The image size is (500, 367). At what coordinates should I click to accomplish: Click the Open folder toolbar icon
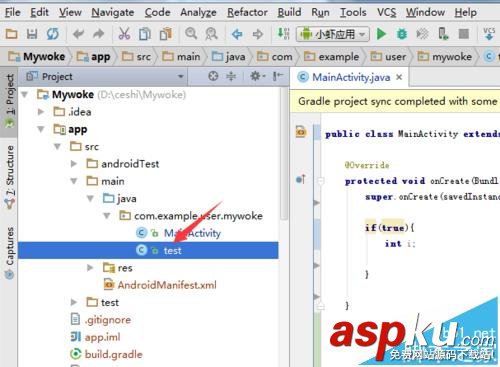(11, 34)
